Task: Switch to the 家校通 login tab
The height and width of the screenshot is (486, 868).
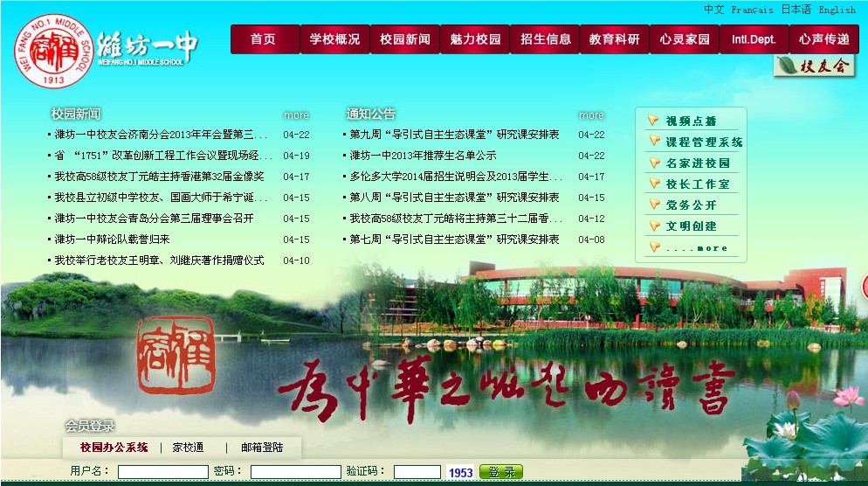Action: pos(188,448)
